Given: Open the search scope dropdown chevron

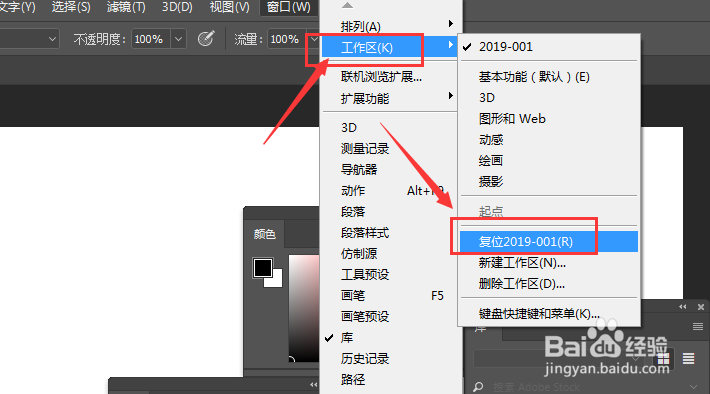Looking at the screenshot, I should (x=693, y=387).
